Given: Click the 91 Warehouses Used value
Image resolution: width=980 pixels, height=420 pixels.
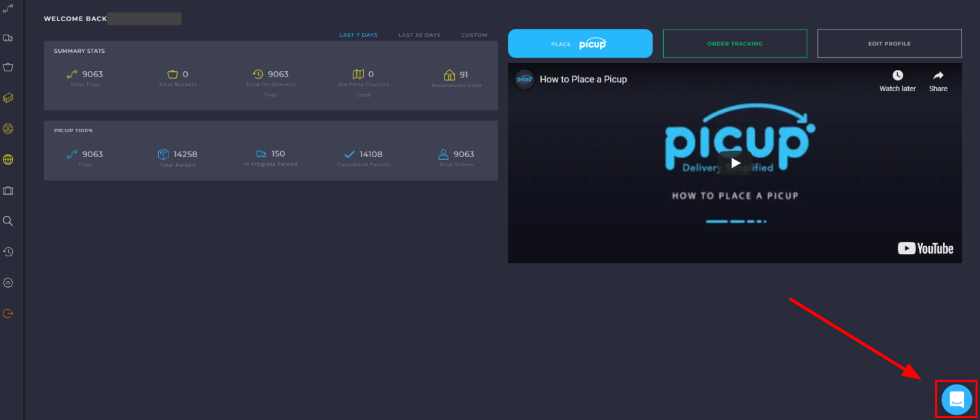Looking at the screenshot, I should click(464, 74).
